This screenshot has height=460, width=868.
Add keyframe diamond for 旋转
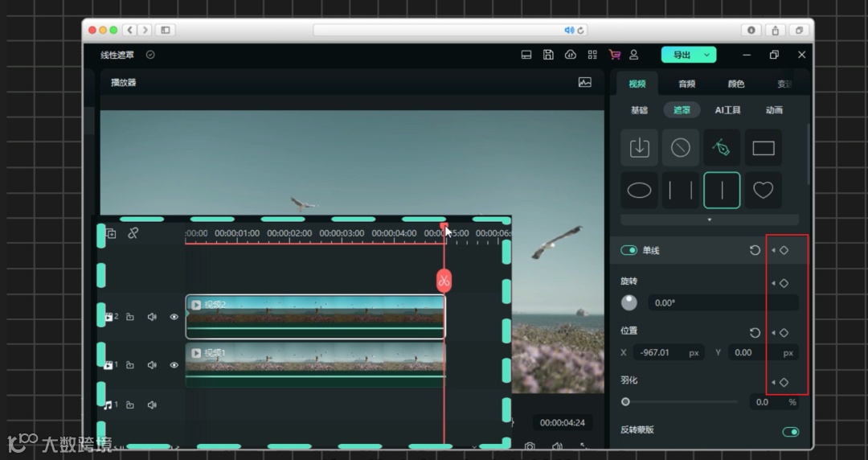pyautogui.click(x=784, y=283)
